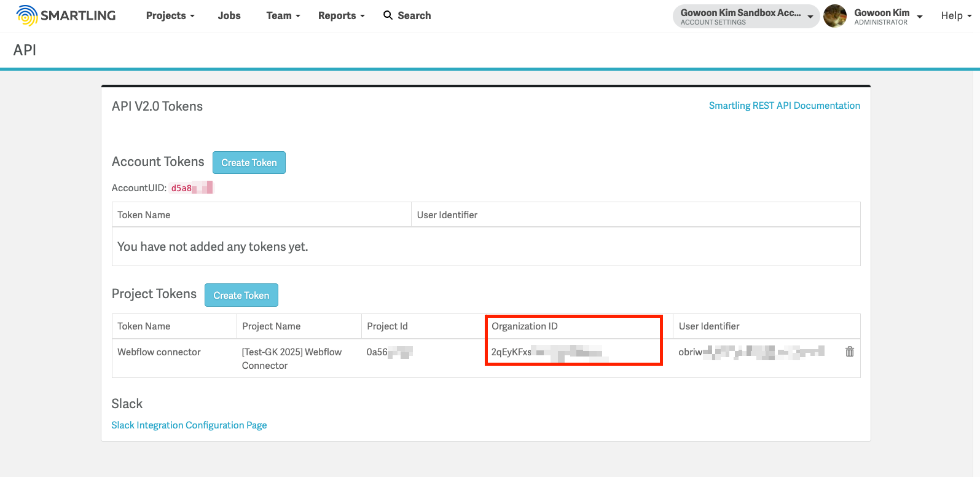Open the Reports dropdown

(342, 15)
